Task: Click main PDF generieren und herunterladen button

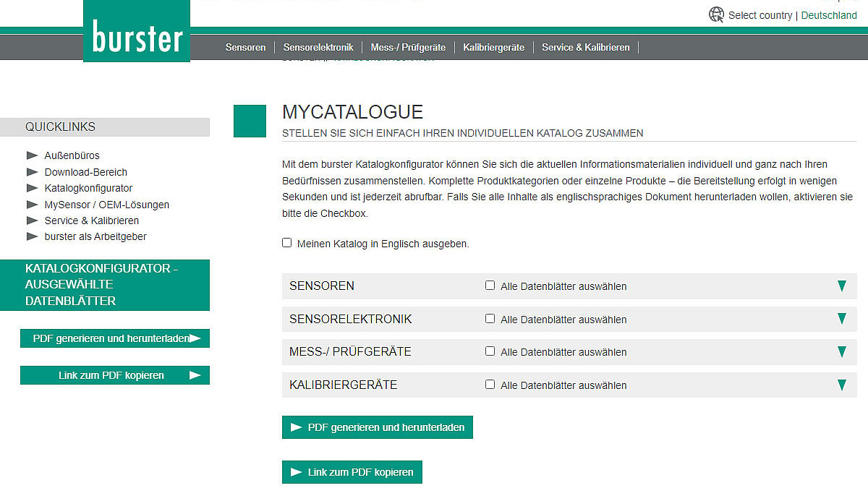Action: click(378, 427)
